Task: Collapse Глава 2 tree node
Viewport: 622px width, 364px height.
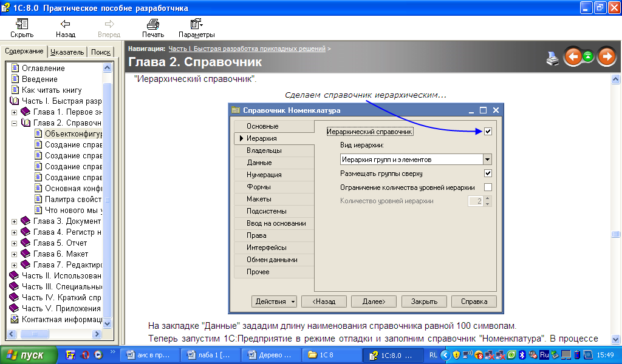Action: 15,123
